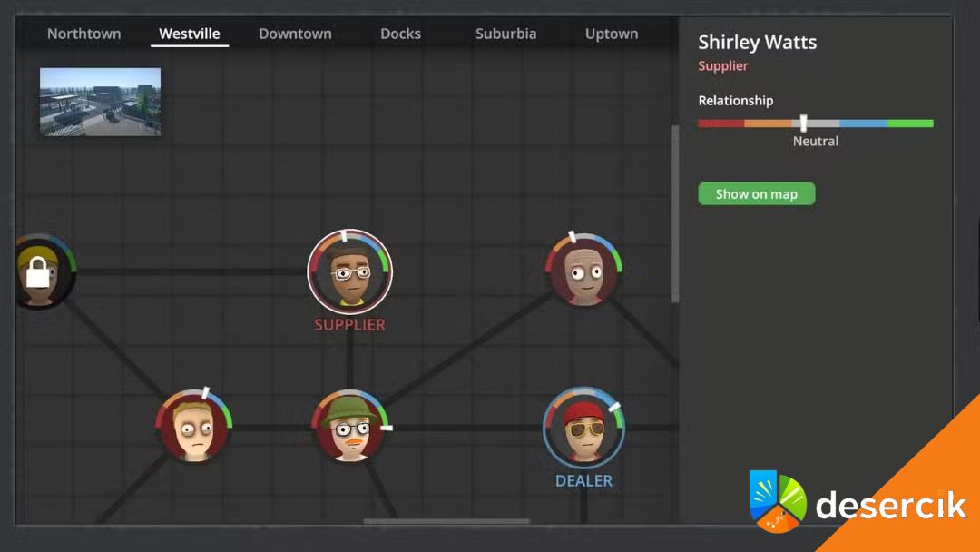Screen dimensions: 980x552
Task: Choose the green hat orange beard contact
Action: click(348, 427)
